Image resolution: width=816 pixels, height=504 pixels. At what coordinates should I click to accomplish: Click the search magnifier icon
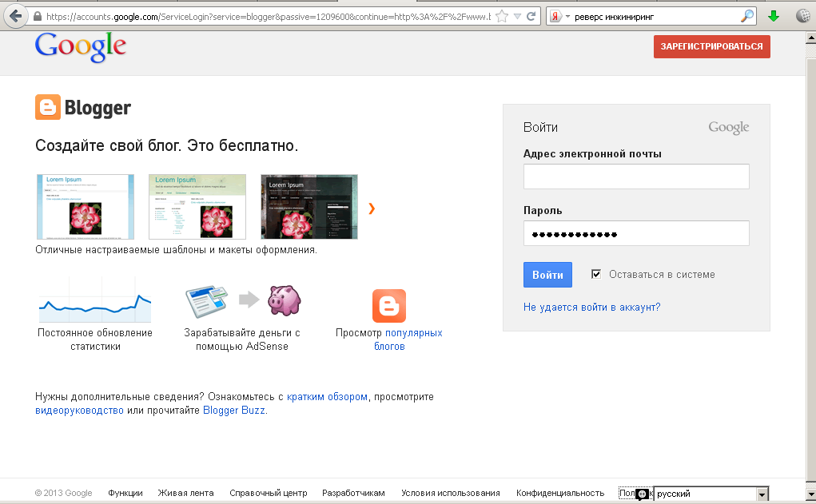[746, 17]
